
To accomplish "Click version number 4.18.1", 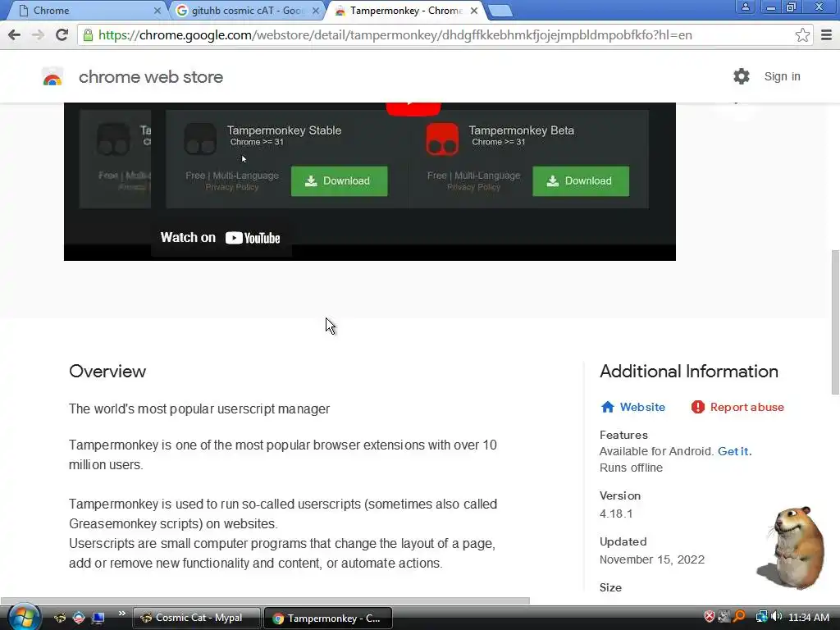I will click(616, 514).
